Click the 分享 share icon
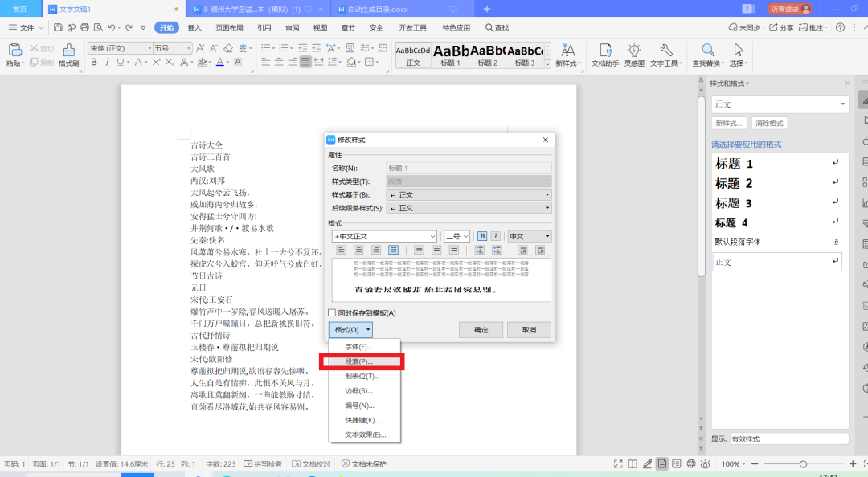Viewport: 868px width, 477px height. pyautogui.click(x=781, y=27)
